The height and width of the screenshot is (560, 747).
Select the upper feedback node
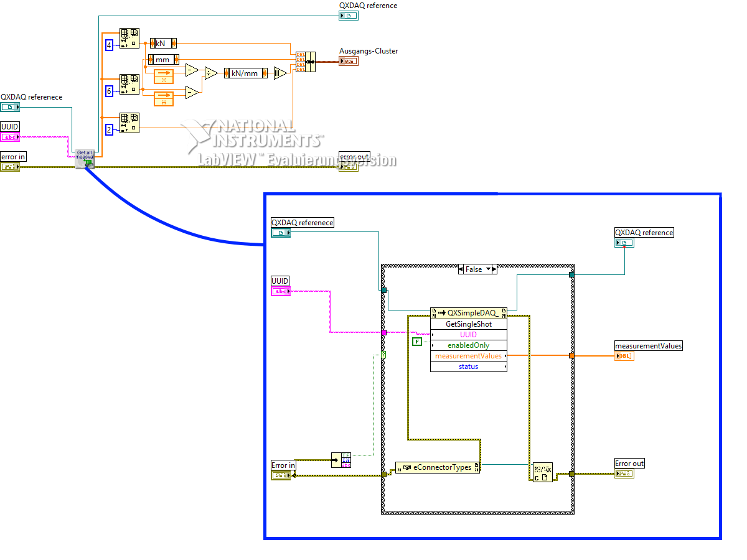(164, 77)
